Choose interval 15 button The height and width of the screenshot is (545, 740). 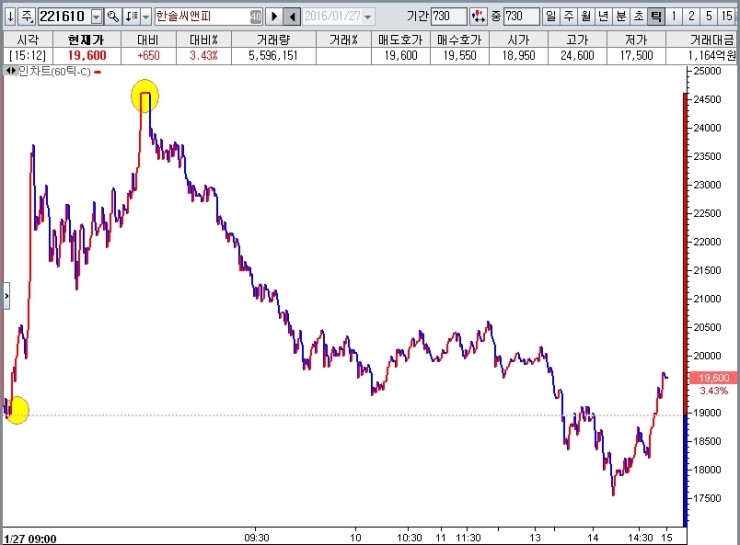[726, 17]
